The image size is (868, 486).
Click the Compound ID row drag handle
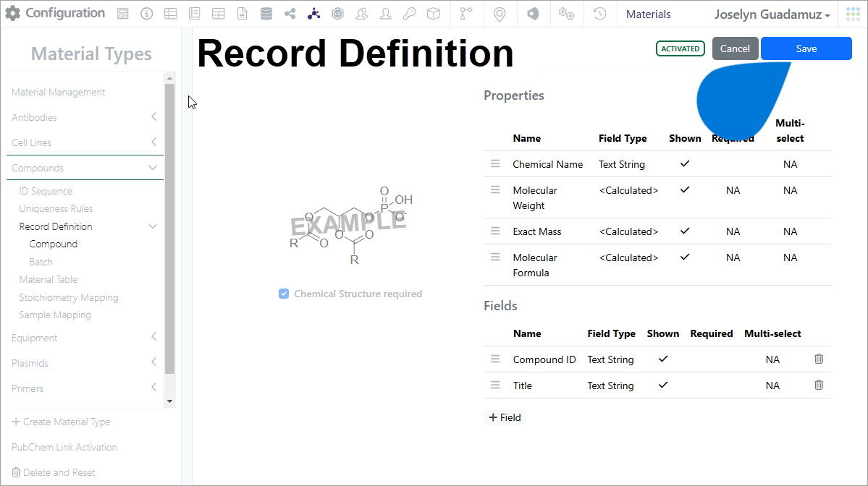[x=495, y=359]
